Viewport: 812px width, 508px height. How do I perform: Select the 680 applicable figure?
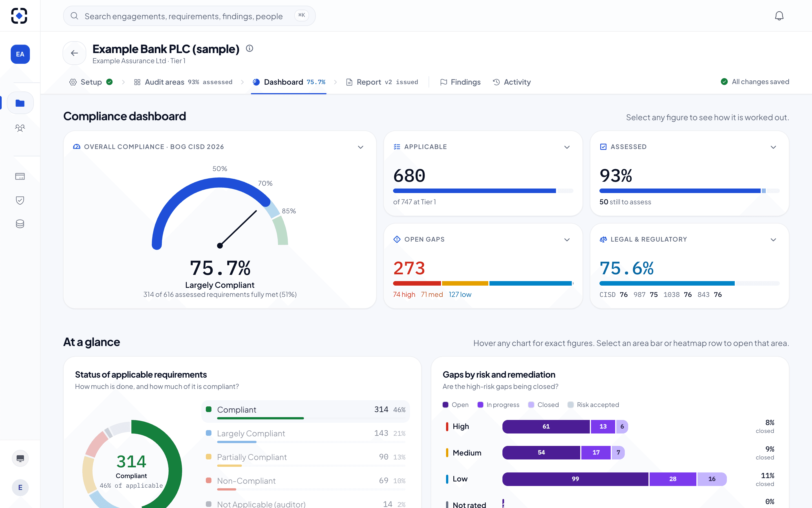(x=409, y=176)
